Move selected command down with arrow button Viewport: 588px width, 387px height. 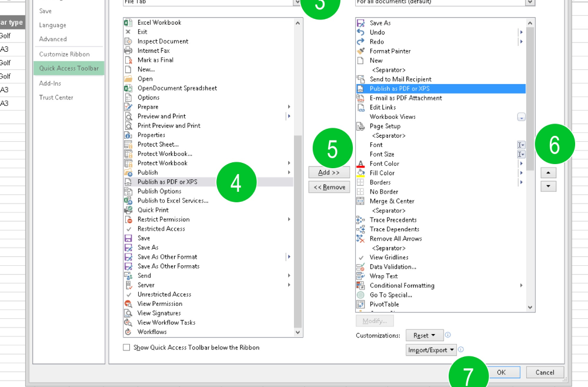pos(548,186)
